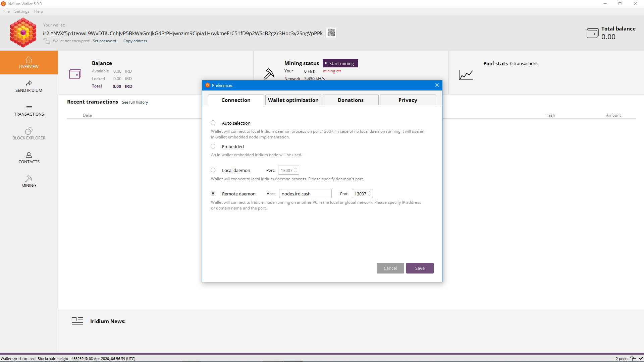Go to Overview in the sidebar
This screenshot has height=362, width=644.
[29, 63]
